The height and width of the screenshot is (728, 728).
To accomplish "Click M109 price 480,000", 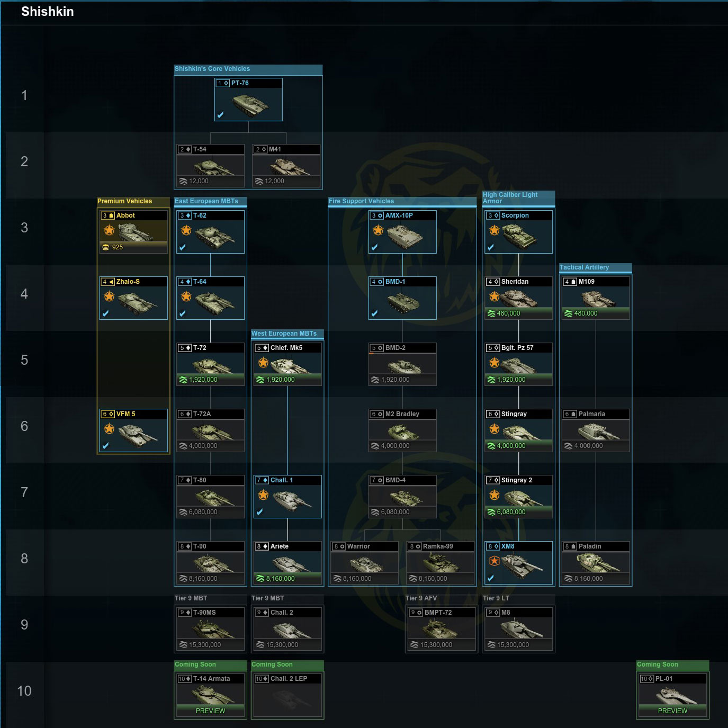I will click(581, 313).
